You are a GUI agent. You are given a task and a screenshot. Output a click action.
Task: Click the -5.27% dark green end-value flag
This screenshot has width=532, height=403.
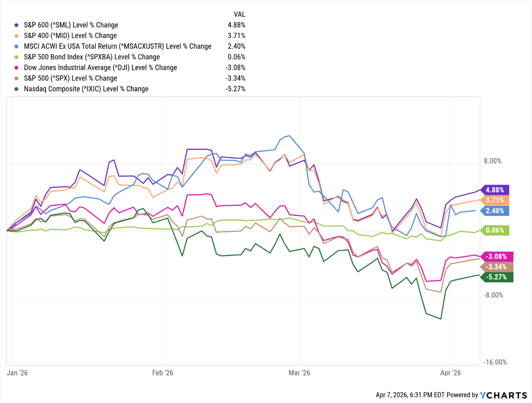(497, 277)
